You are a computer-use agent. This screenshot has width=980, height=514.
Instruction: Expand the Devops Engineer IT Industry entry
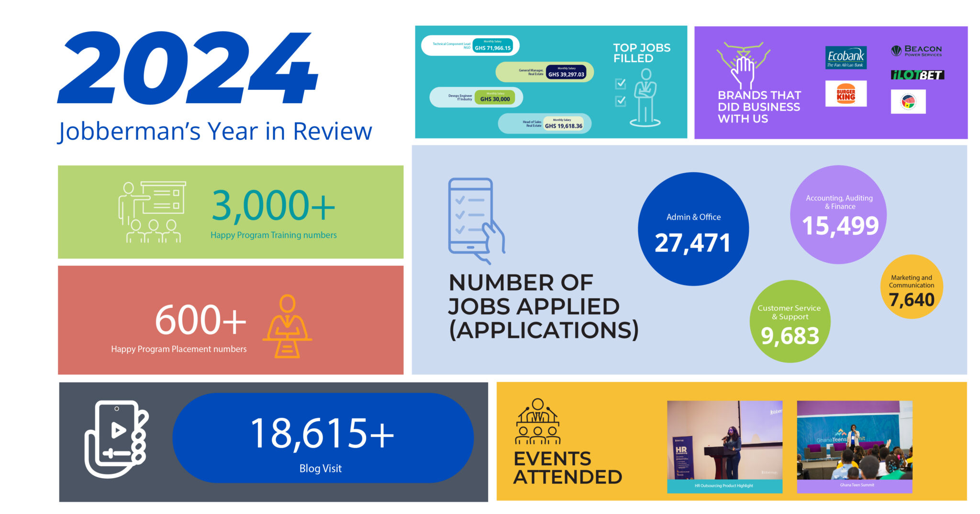pos(477,97)
